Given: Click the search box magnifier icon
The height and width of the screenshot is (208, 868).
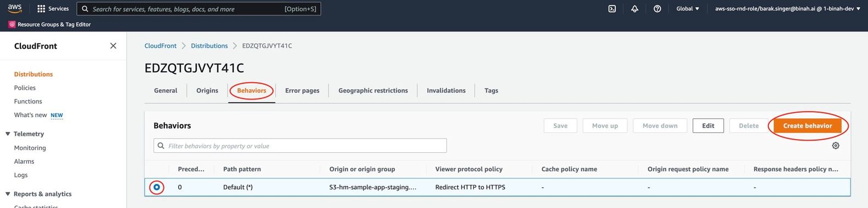Looking at the screenshot, I should tap(86, 9).
